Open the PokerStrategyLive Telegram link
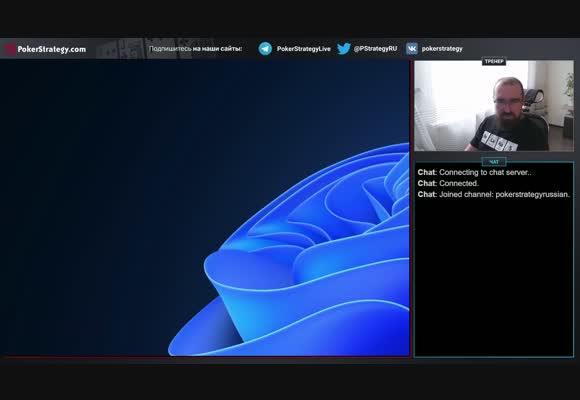Screen dimensions: 580x400 pos(304,49)
